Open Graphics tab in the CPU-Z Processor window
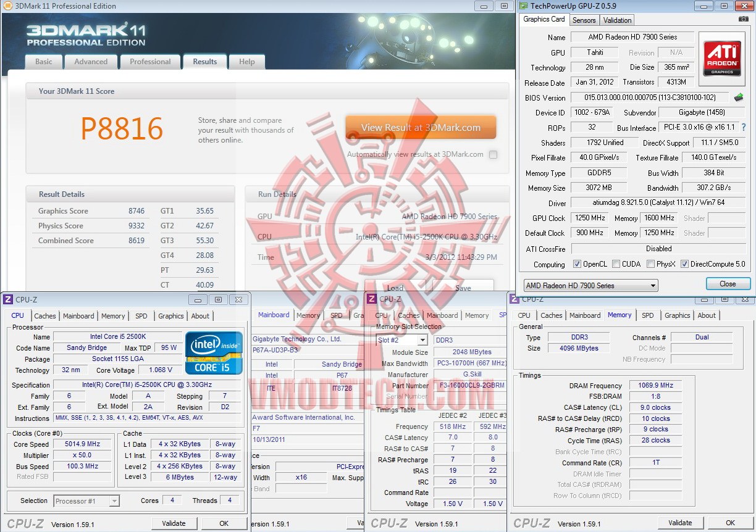The image size is (756, 532). click(171, 316)
